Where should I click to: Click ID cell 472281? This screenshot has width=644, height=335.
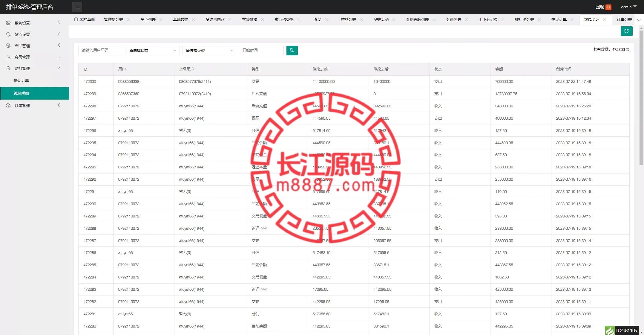(x=90, y=314)
